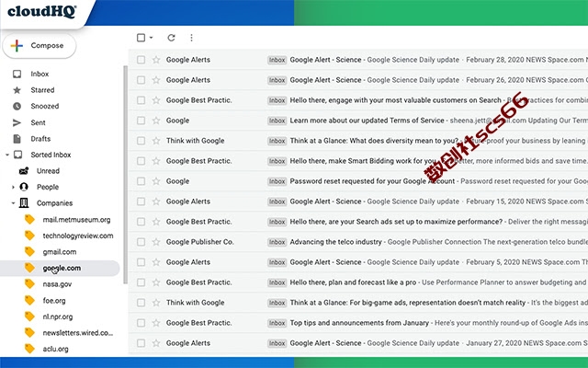Star the February 5 Google Alerts email

pyautogui.click(x=156, y=262)
